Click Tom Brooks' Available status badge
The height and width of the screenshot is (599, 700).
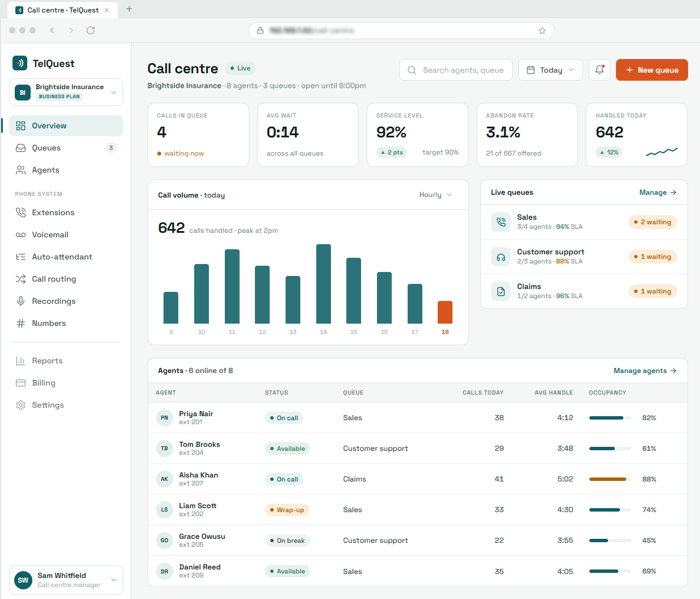(287, 449)
